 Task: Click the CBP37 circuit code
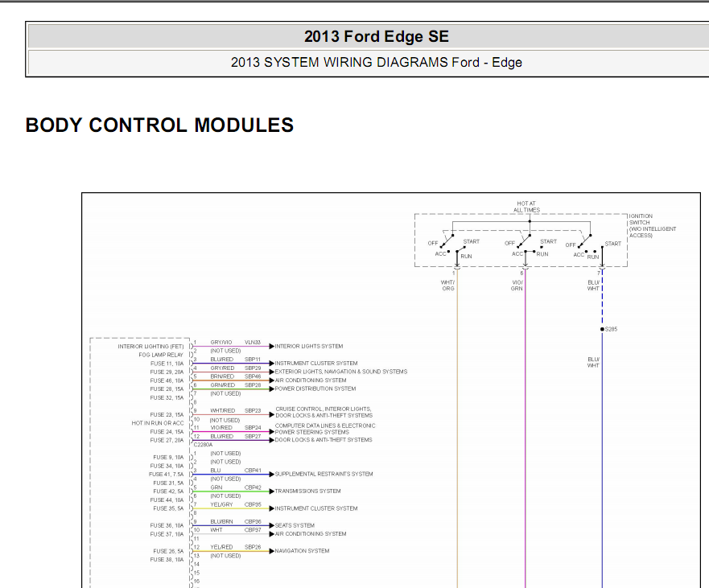click(253, 530)
